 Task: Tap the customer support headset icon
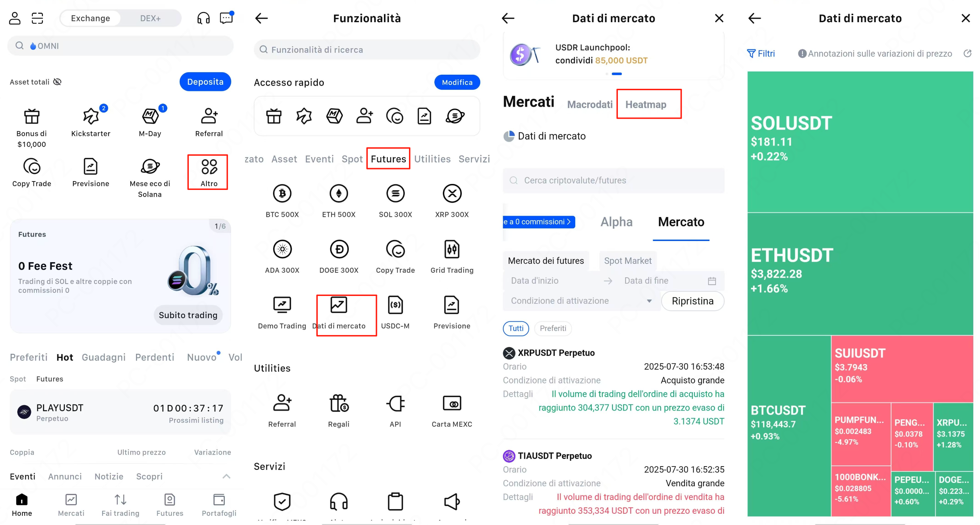coord(204,18)
